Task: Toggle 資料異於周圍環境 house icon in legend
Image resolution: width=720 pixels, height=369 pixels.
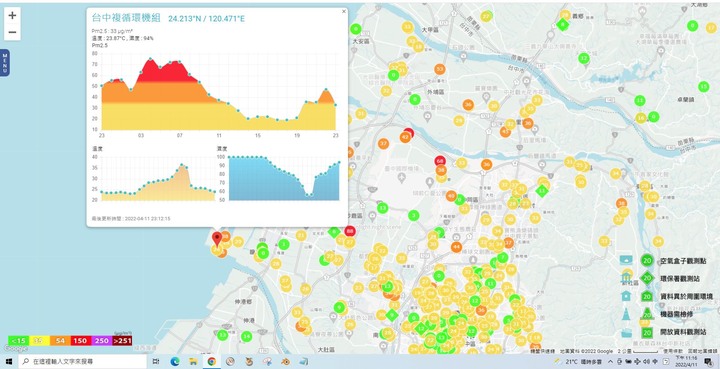Action: coord(626,296)
